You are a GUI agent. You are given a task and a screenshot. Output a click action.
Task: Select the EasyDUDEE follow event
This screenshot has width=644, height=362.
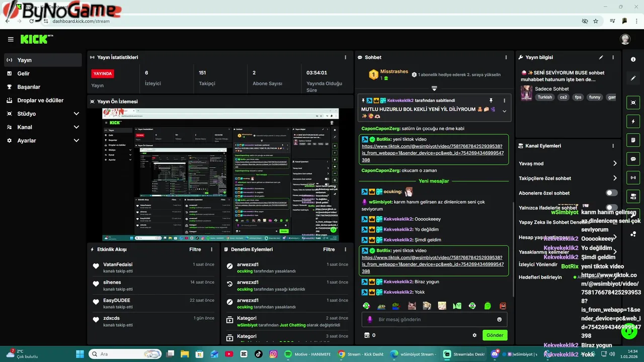[x=153, y=304]
